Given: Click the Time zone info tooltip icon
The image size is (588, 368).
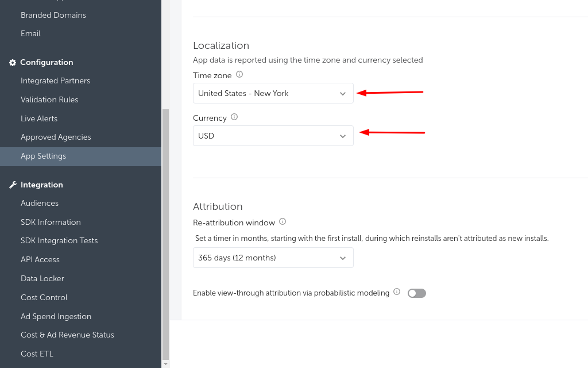Looking at the screenshot, I should click(x=239, y=74).
